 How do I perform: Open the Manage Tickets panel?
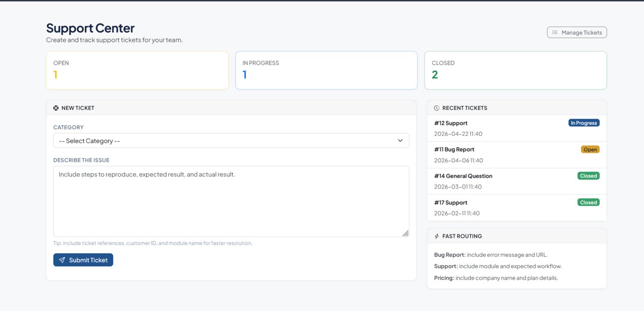(x=577, y=32)
